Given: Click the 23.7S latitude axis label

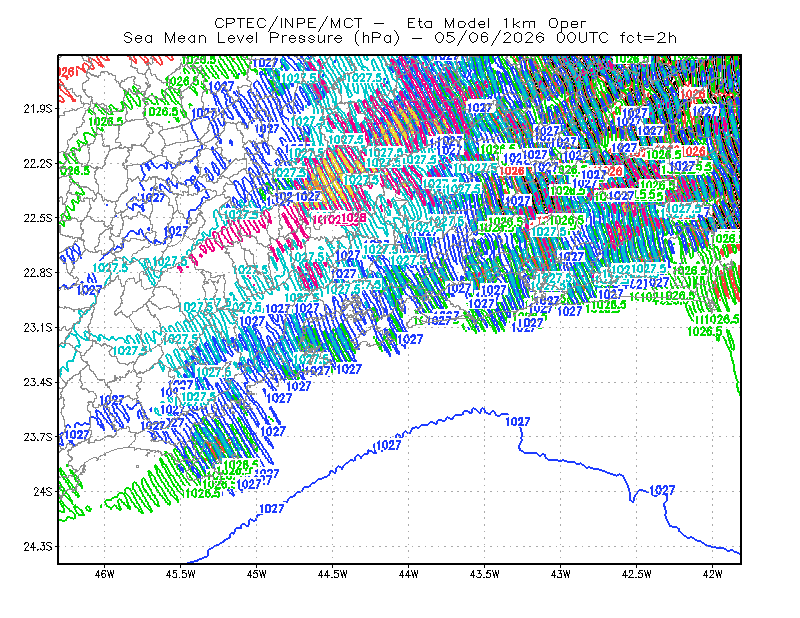Looking at the screenshot, I should pos(38,437).
